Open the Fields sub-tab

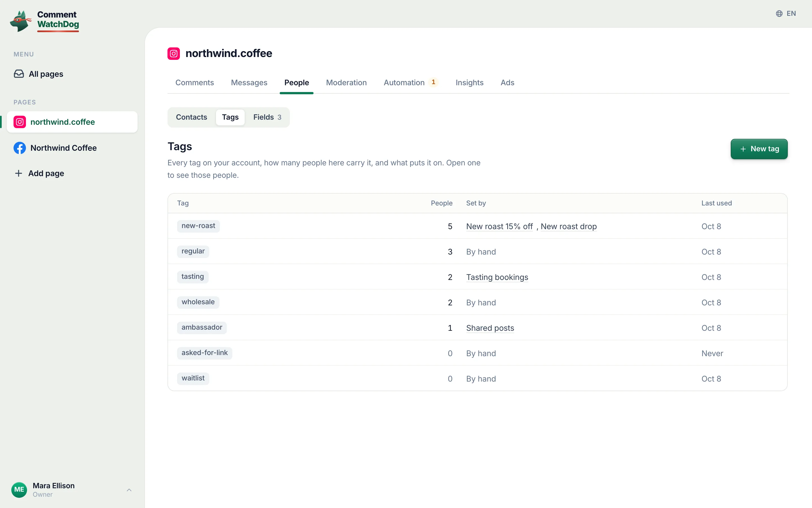(267, 117)
